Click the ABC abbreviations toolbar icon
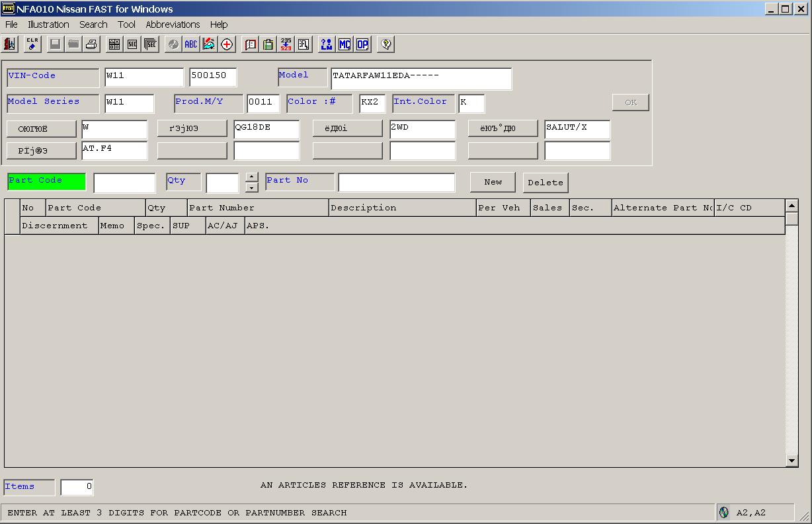This screenshot has height=524, width=812. coord(190,44)
